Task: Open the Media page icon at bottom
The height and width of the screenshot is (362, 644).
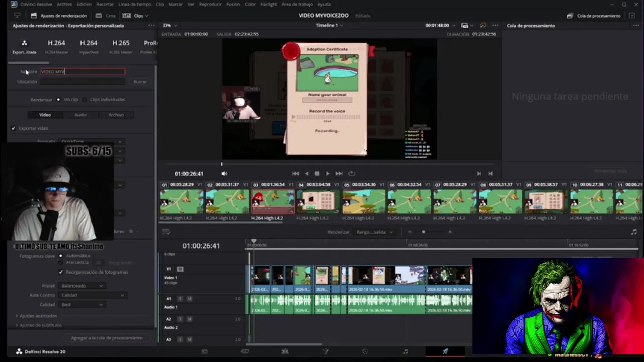Action: coord(204,352)
